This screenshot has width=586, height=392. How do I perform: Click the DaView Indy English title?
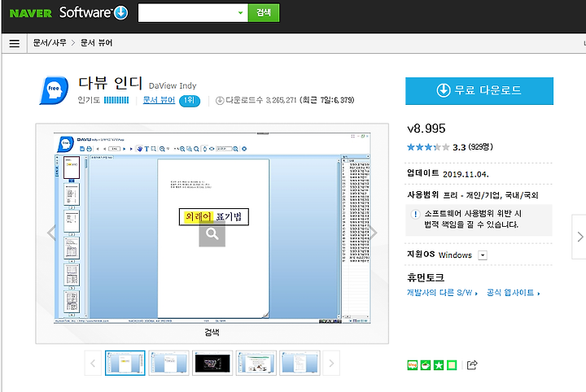coord(173,86)
